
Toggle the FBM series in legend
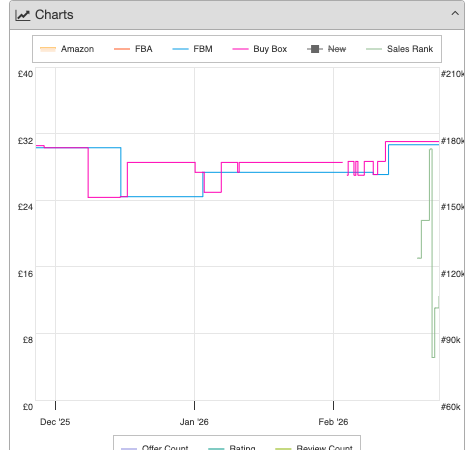tap(192, 49)
